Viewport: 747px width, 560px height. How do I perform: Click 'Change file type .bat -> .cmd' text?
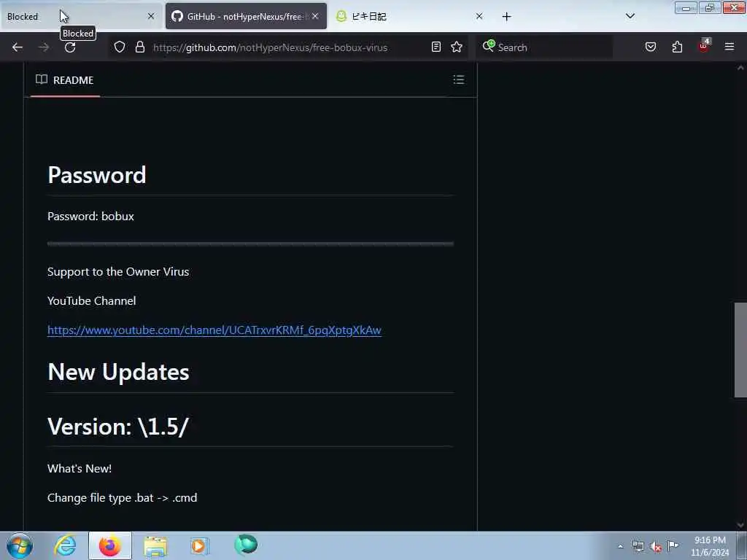(122, 497)
